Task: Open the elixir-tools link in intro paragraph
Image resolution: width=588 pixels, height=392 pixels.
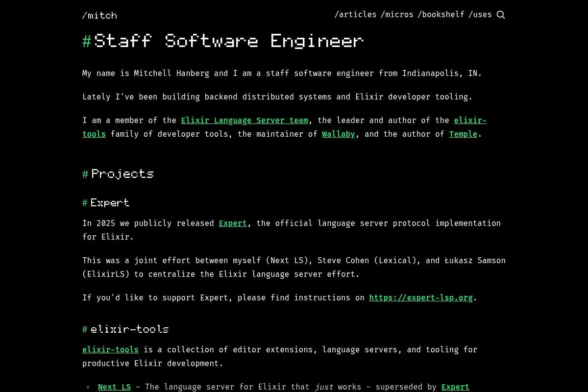Action: (470, 121)
